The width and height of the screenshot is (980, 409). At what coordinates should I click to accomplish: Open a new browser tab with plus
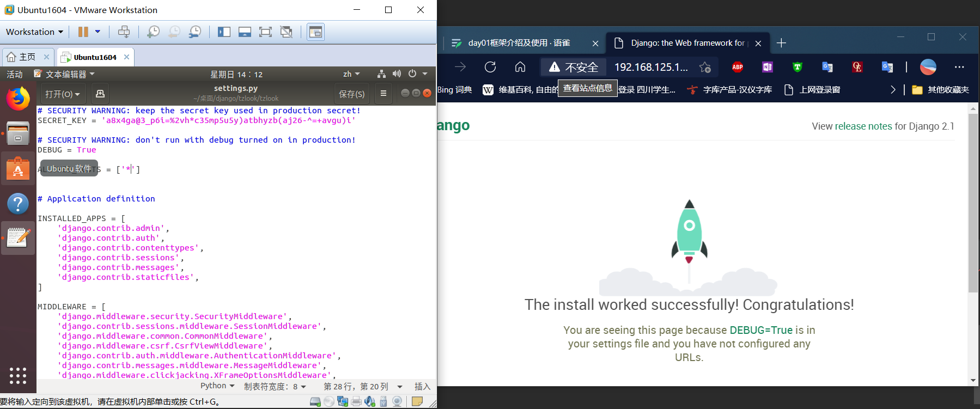(x=781, y=43)
